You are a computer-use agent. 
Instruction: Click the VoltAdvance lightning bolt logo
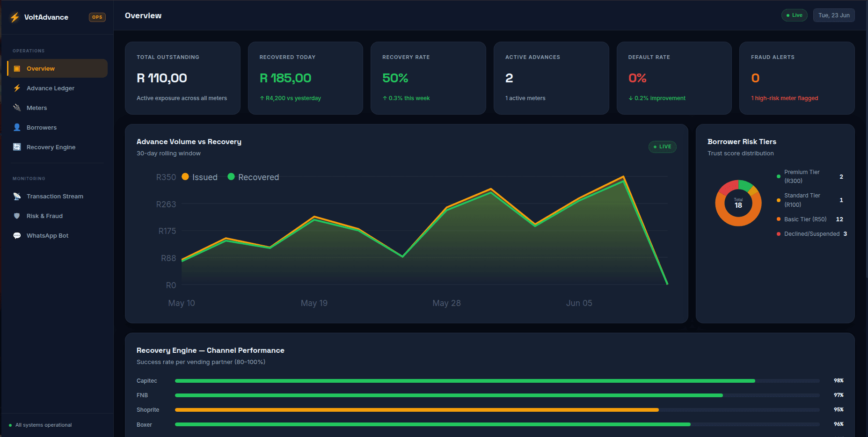(15, 17)
